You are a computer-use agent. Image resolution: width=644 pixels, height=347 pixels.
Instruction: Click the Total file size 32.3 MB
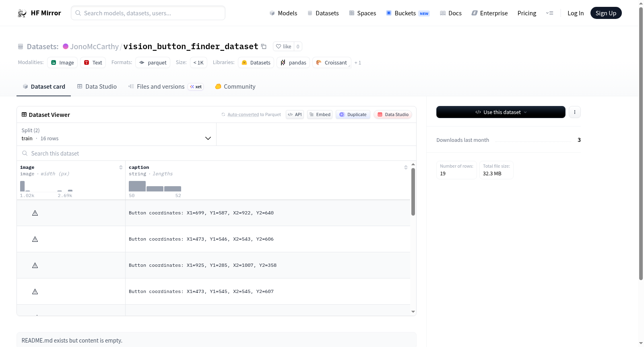(492, 173)
